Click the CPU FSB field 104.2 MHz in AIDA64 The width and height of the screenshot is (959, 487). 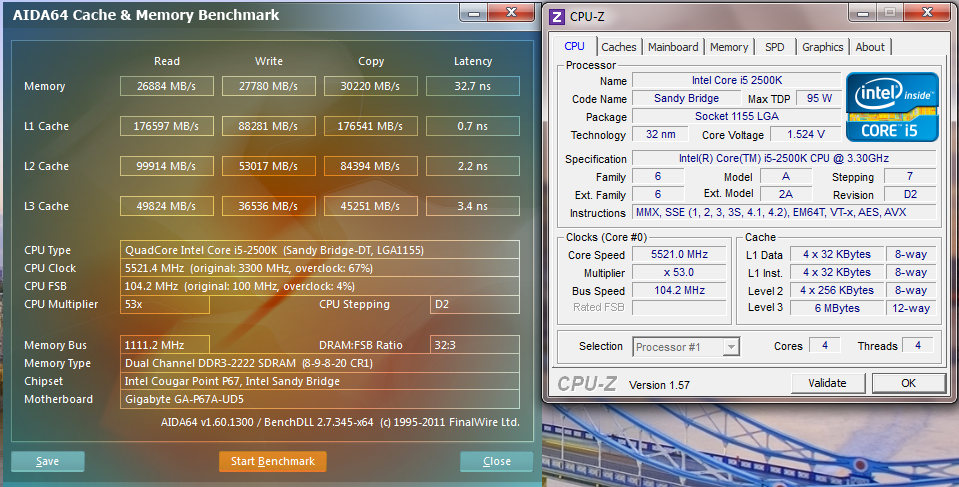coord(320,286)
